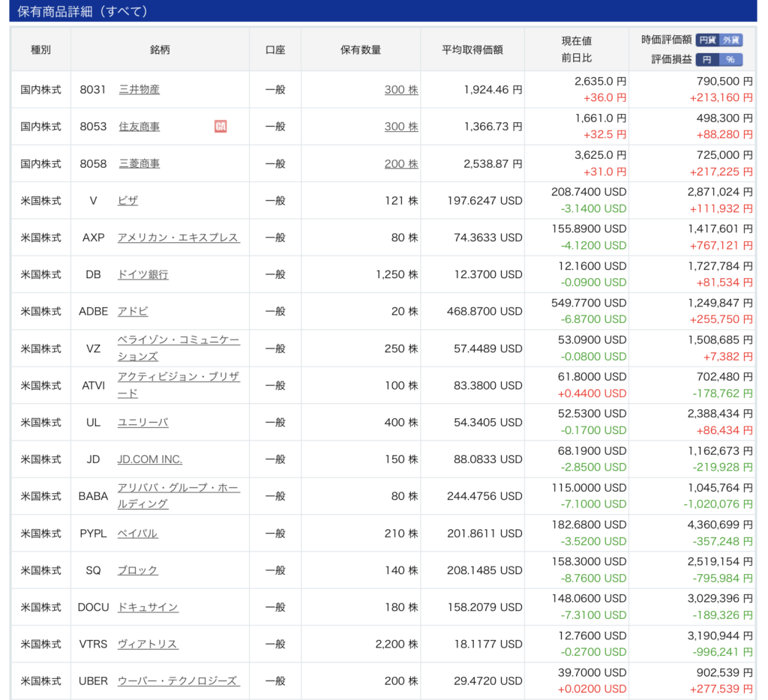Click the valuation 790,500 円
This screenshot has height=700, width=768.
click(x=724, y=81)
